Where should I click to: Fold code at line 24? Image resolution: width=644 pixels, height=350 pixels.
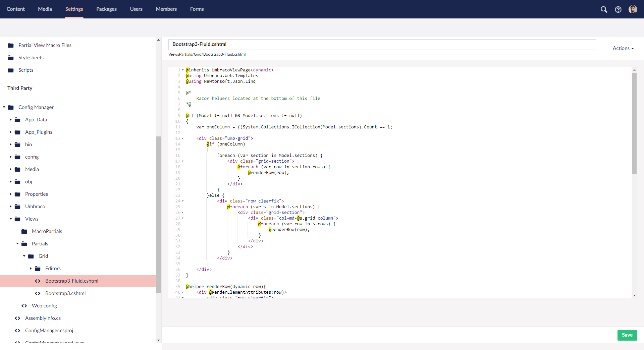point(183,201)
